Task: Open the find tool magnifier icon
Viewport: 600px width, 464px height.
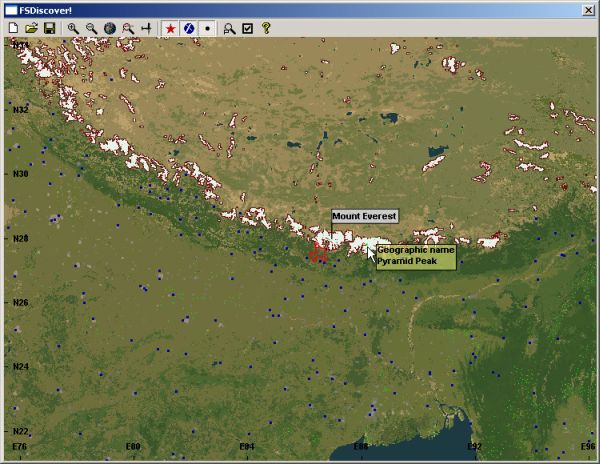Action: point(230,29)
